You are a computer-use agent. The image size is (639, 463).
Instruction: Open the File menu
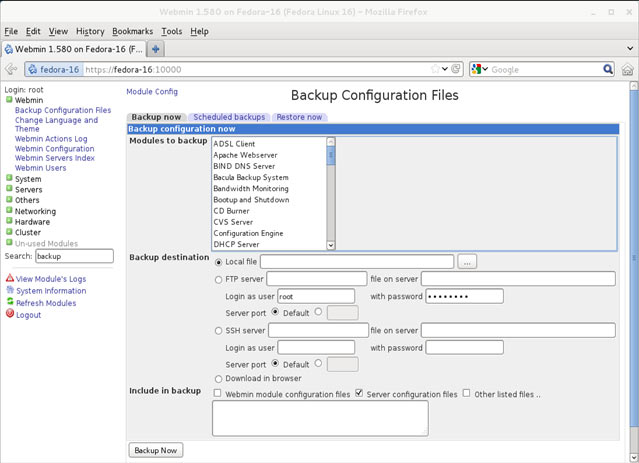tap(11, 31)
